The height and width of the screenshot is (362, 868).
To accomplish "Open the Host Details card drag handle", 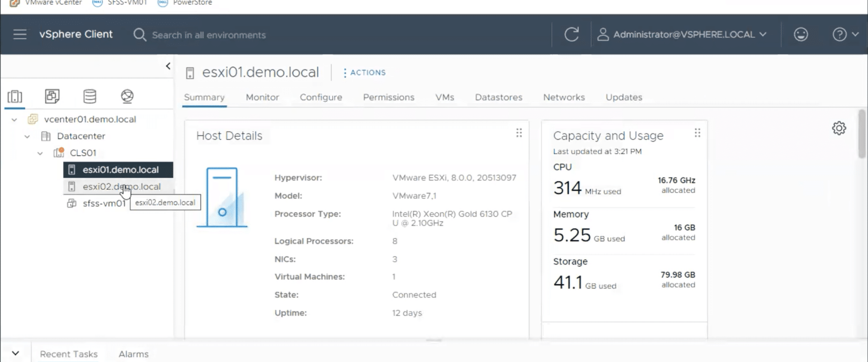I will click(519, 133).
